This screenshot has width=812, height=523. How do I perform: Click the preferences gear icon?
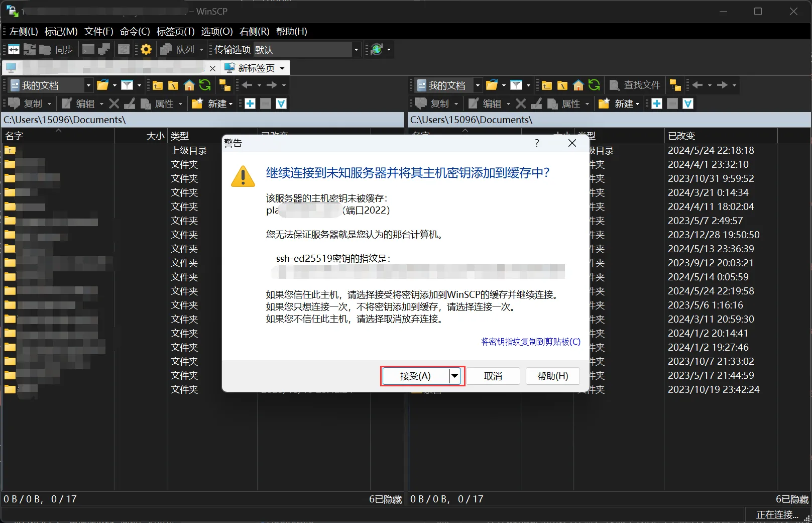click(146, 49)
